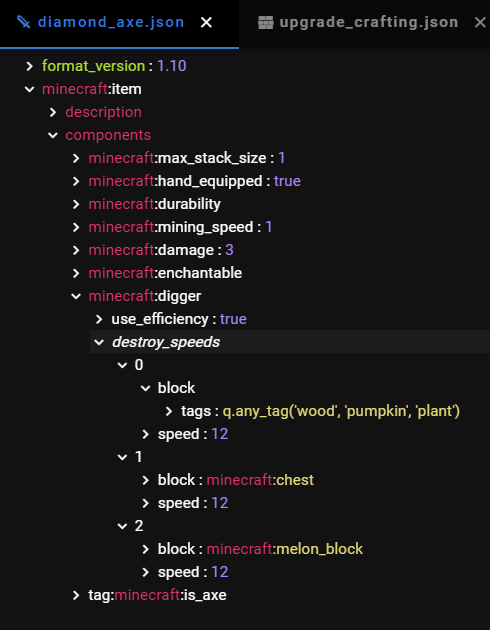Click the crafting table icon on upgrade_crafting.json tab
Screen dimensions: 490x630
click(x=265, y=22)
